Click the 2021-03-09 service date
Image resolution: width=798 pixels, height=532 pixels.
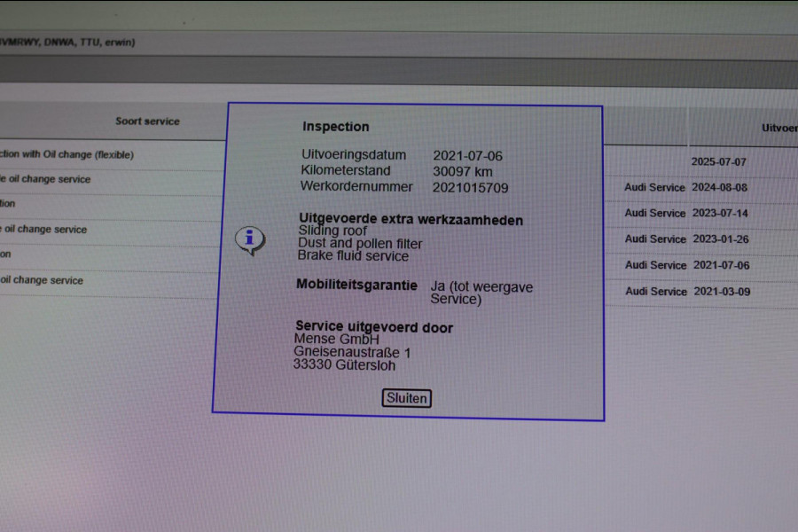pos(721,292)
